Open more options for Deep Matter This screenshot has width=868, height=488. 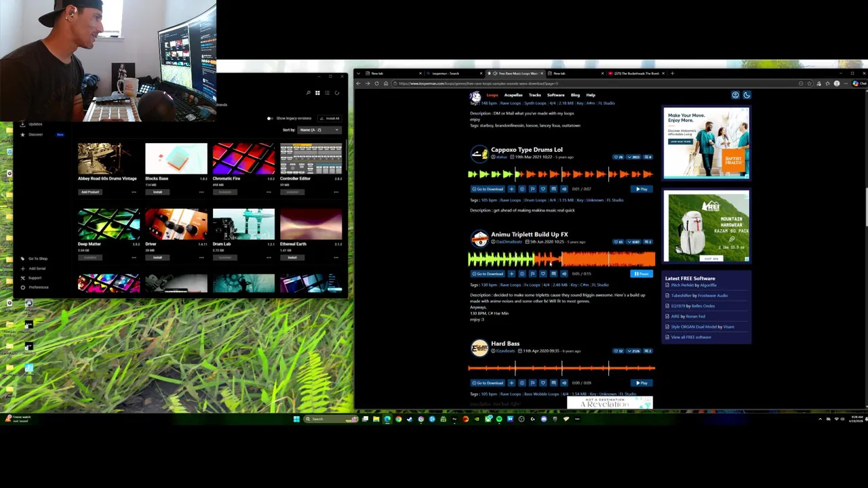pos(134,258)
